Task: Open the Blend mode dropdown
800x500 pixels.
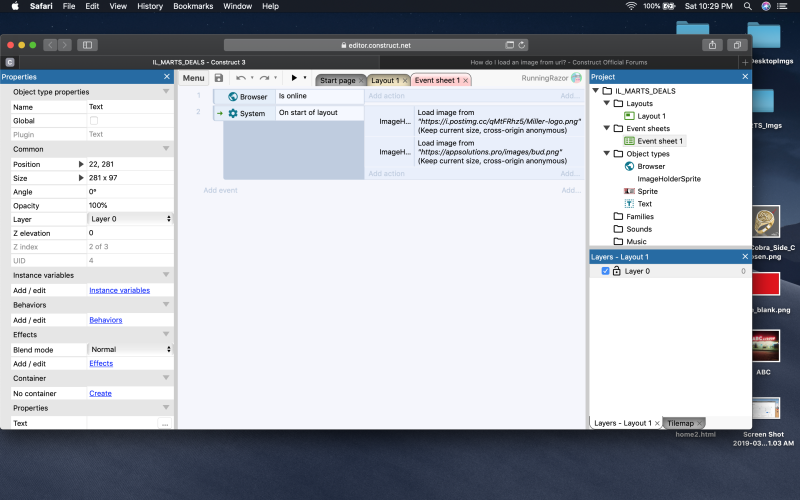Action: 130,349
